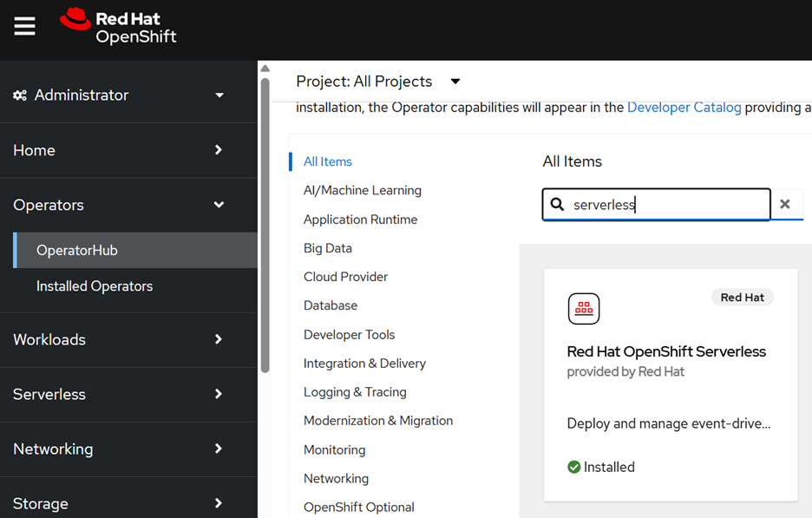Open the Developer Catalog link
812x518 pixels.
tap(684, 107)
